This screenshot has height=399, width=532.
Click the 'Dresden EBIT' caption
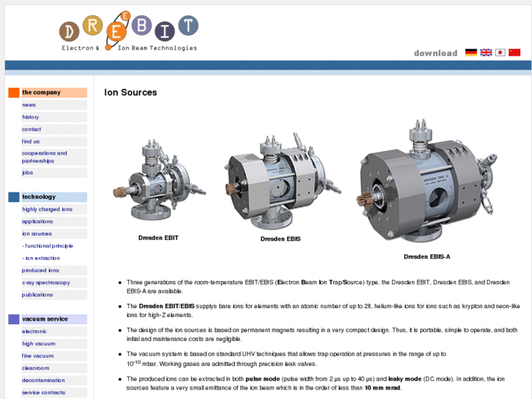pyautogui.click(x=158, y=238)
